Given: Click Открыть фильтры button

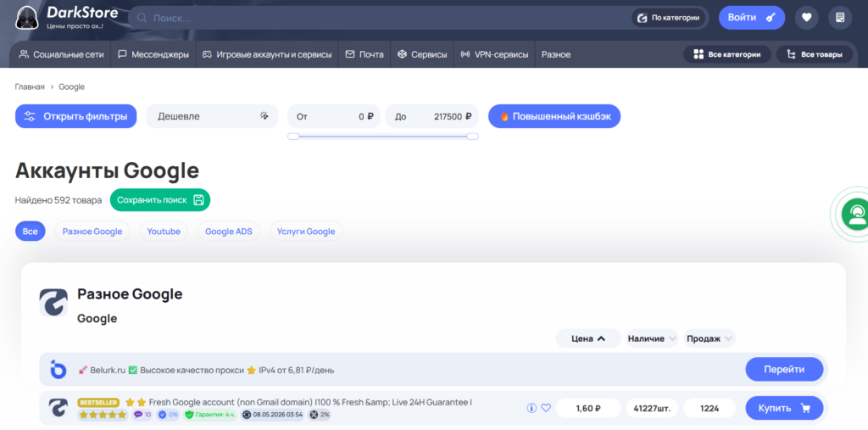Looking at the screenshot, I should click(x=75, y=116).
